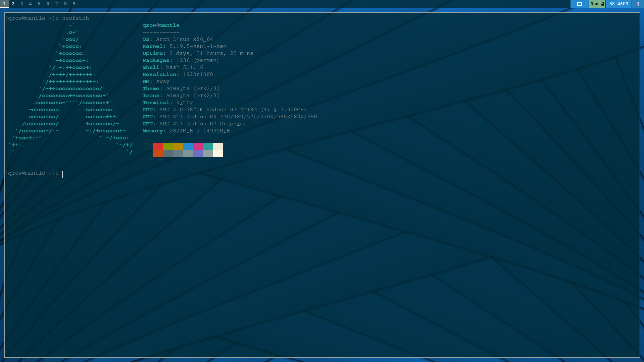Switch to workspace 2
The width and height of the screenshot is (644, 362).
coord(13,4)
